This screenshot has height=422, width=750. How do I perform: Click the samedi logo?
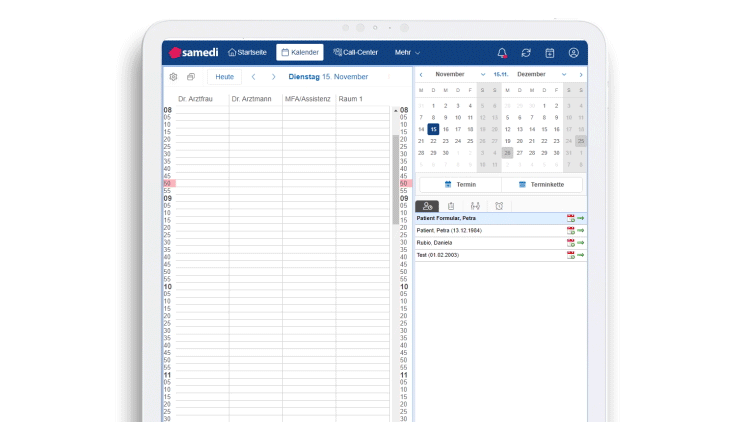click(194, 52)
